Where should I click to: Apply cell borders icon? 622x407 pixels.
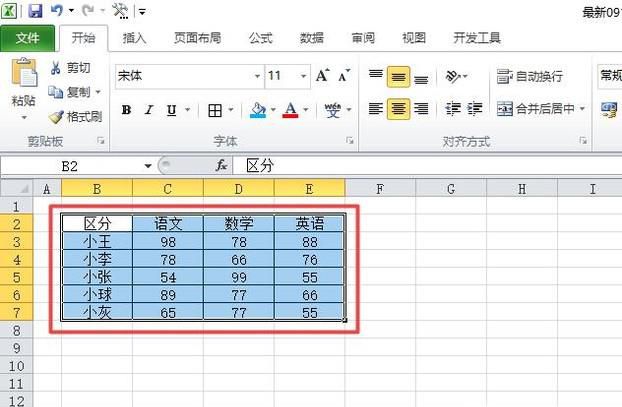click(215, 110)
